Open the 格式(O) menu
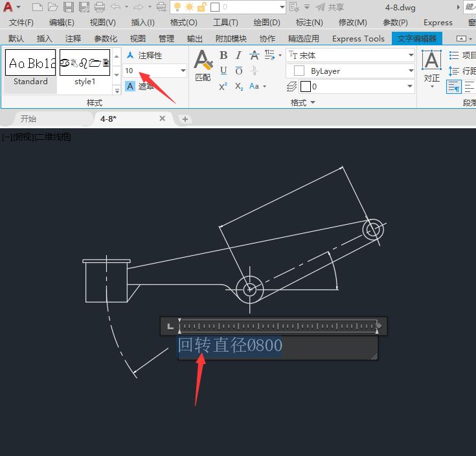The height and width of the screenshot is (456, 476). 184,23
